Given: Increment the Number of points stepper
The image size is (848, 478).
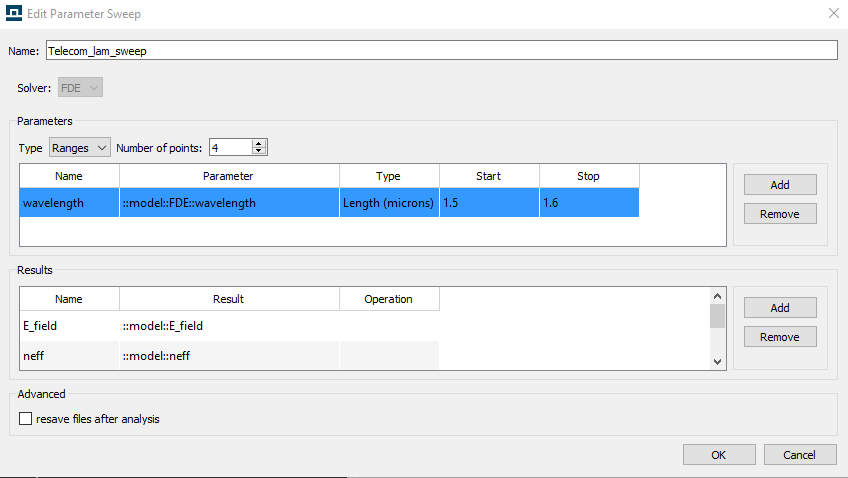Looking at the screenshot, I should tap(259, 143).
